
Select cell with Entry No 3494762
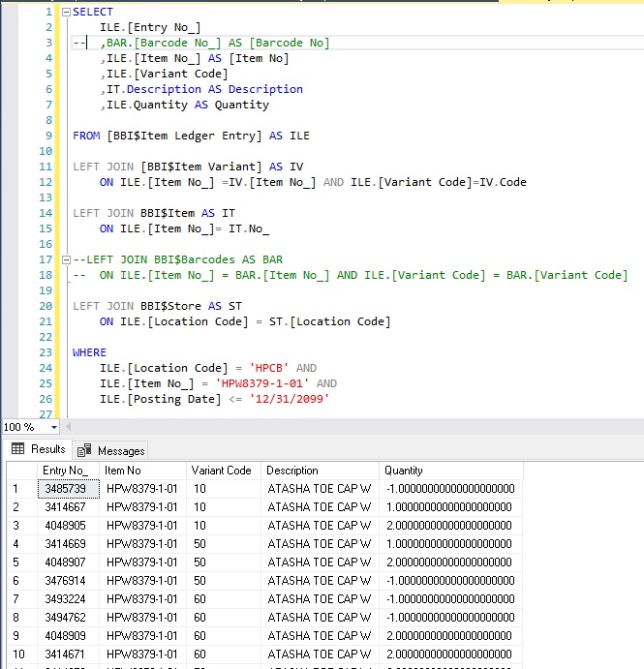coord(69,617)
